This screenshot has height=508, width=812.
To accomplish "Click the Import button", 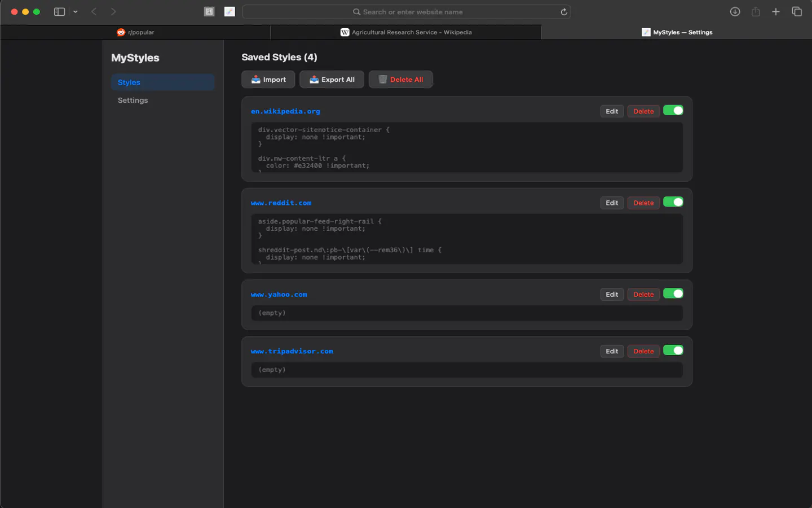I will tap(268, 80).
